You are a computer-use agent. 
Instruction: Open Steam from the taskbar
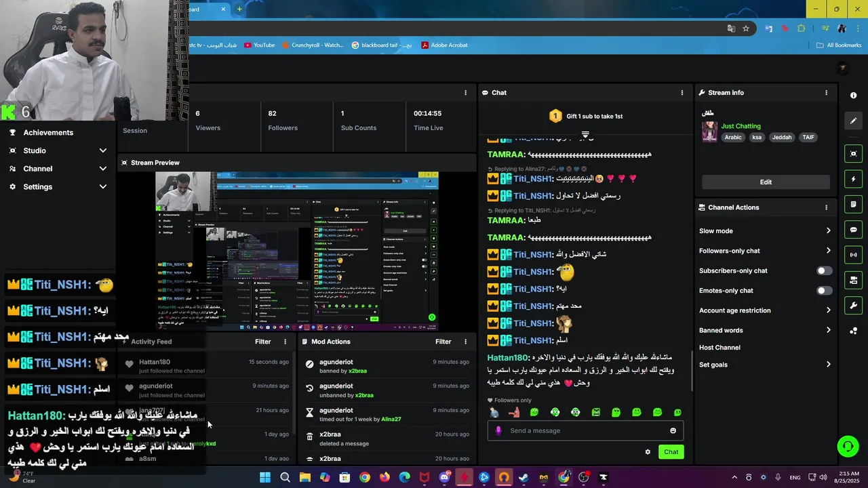point(524,477)
